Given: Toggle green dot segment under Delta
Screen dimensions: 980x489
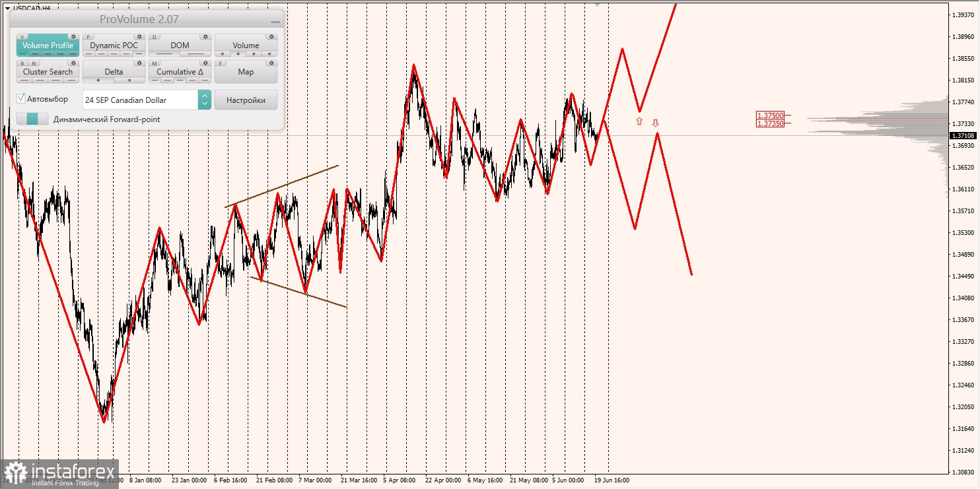Looking at the screenshot, I should (x=98, y=80).
